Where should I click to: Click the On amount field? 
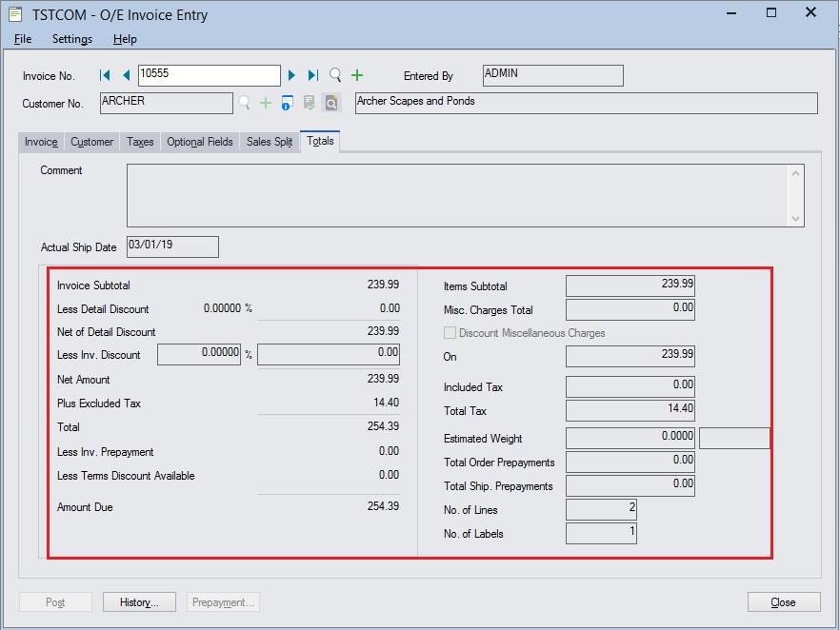(630, 357)
